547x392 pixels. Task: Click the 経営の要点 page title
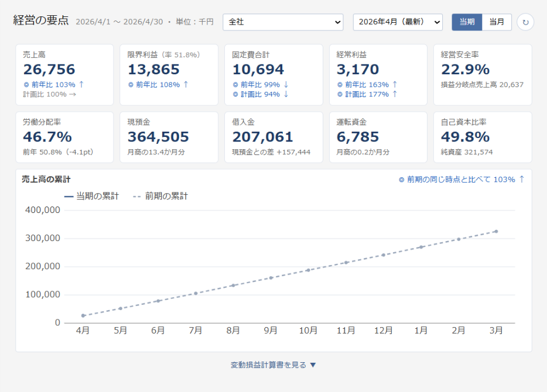click(x=41, y=20)
